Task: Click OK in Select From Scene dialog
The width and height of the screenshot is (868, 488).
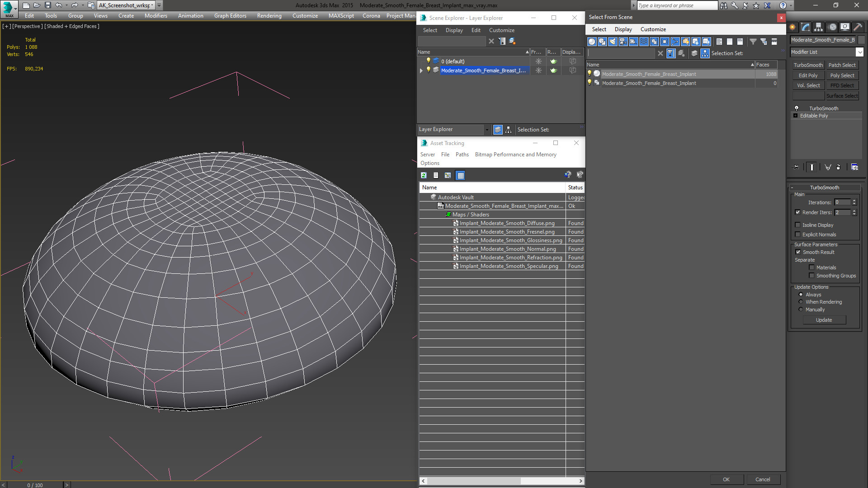Action: (726, 479)
